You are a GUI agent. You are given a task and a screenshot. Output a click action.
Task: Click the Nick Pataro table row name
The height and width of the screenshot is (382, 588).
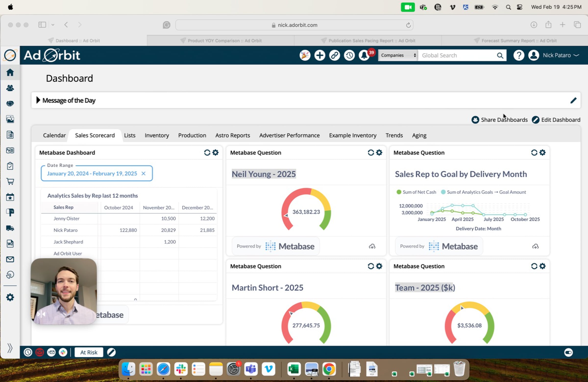tap(65, 230)
